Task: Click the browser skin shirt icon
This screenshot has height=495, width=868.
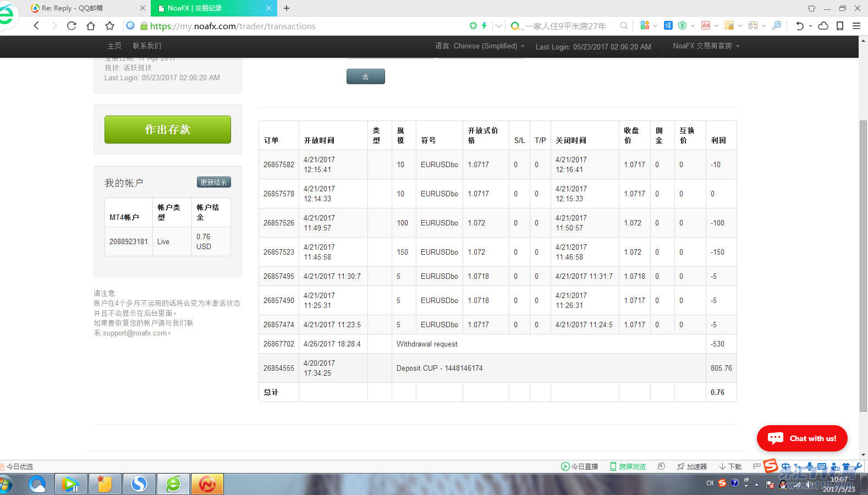Action: point(811,8)
